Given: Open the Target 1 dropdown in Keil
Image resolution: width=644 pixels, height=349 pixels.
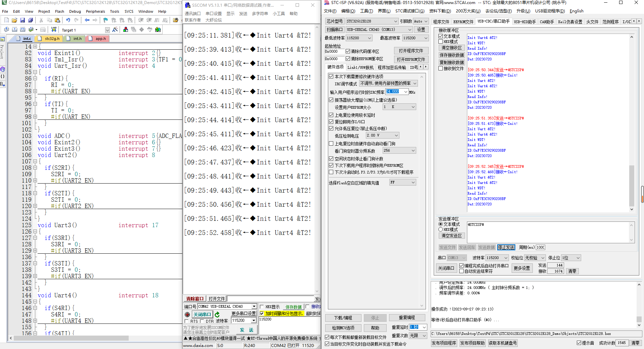Looking at the screenshot, I should [x=108, y=30].
